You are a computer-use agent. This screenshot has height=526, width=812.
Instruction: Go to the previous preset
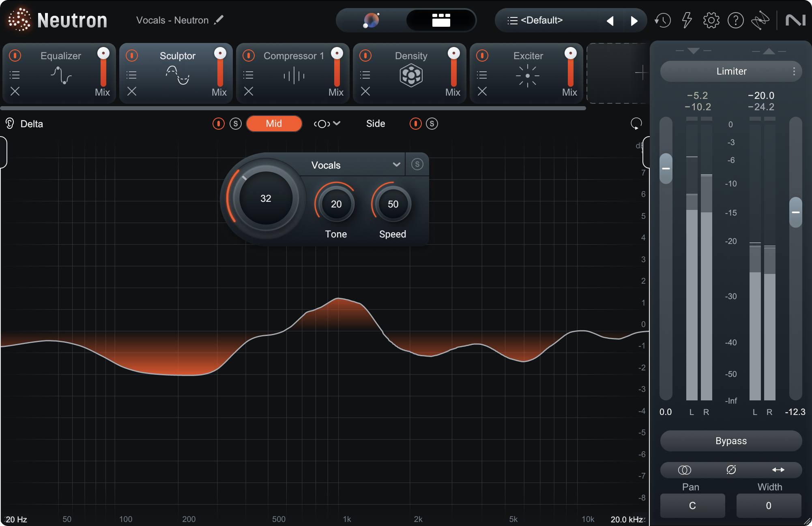pyautogui.click(x=610, y=21)
